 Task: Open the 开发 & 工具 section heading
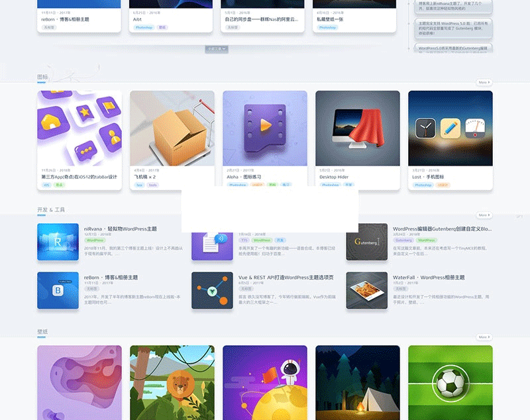(51, 210)
